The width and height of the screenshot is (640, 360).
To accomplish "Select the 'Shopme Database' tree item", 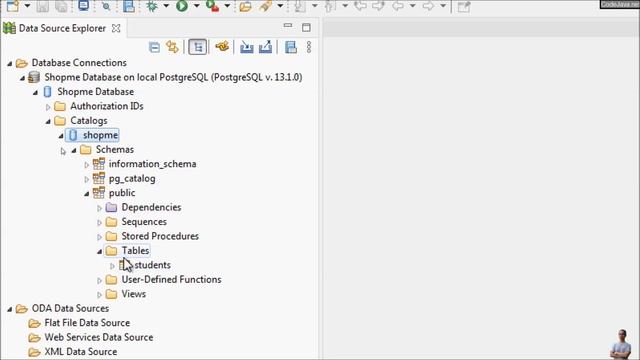I will click(96, 92).
